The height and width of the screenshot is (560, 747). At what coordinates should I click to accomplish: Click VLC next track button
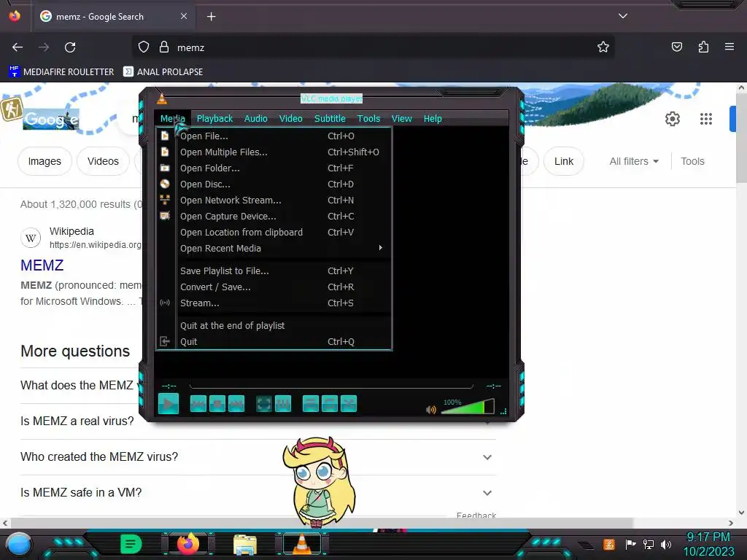[236, 404]
